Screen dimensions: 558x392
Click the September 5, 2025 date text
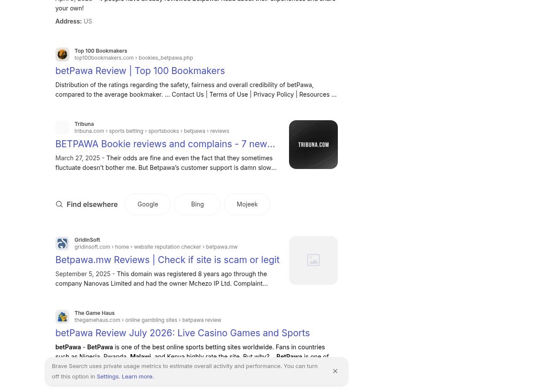83,274
